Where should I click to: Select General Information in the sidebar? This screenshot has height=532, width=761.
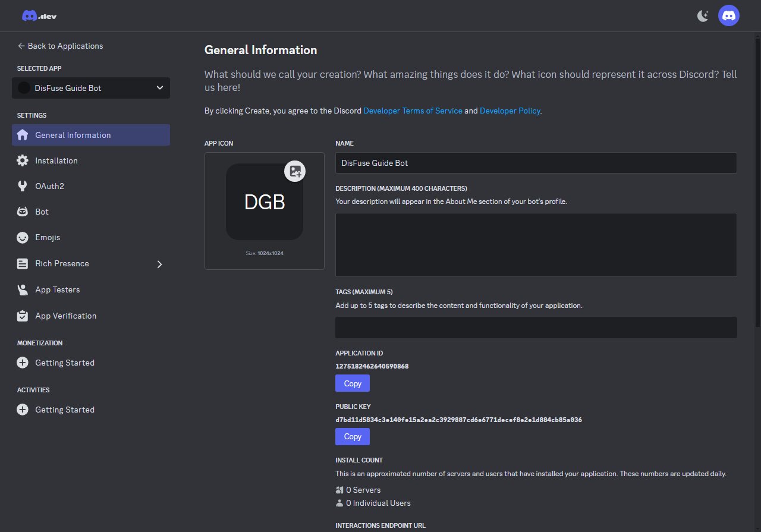pos(91,135)
